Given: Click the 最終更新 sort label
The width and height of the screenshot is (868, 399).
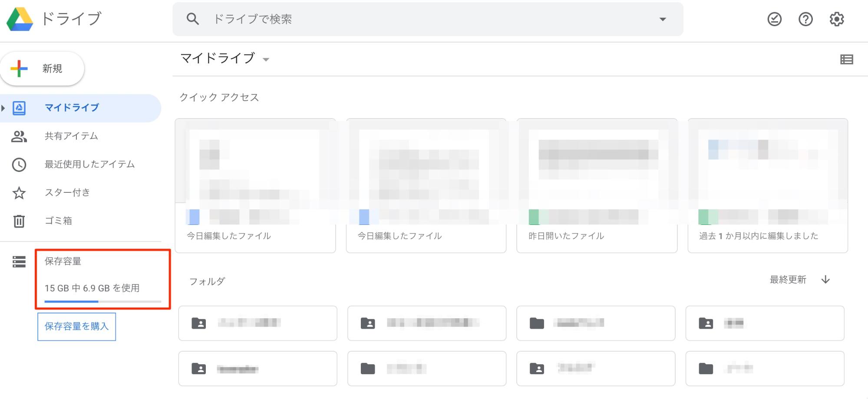Looking at the screenshot, I should click(788, 280).
